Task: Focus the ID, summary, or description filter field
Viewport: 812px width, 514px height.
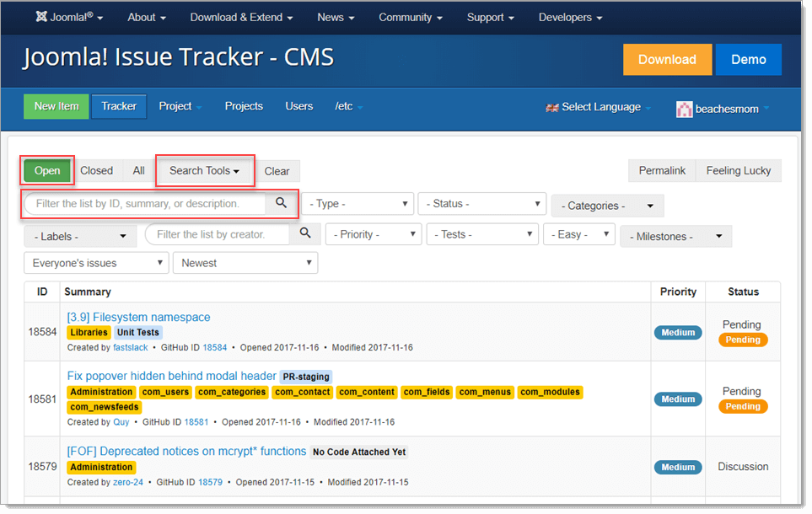Action: tap(145, 203)
